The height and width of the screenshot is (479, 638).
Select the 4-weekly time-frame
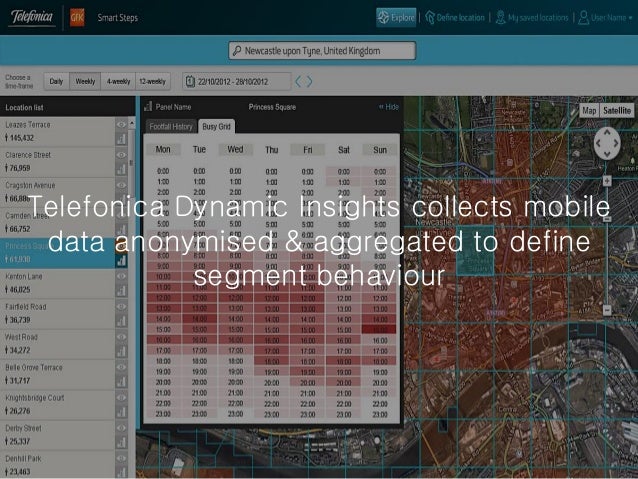118,81
